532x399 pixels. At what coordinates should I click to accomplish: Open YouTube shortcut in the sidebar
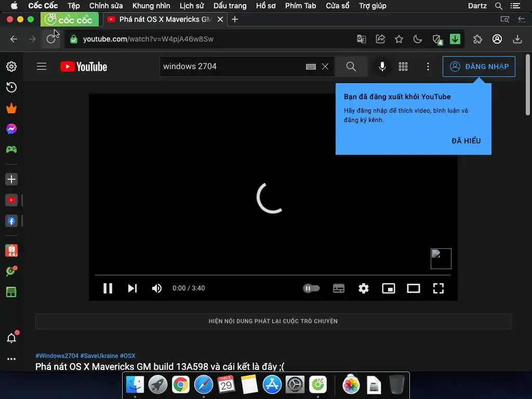[x=11, y=200]
